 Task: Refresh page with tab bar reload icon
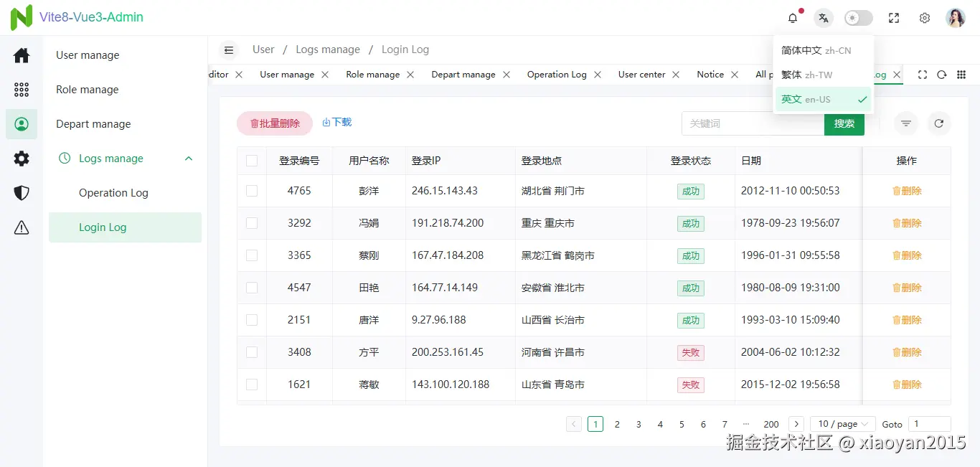[942, 75]
